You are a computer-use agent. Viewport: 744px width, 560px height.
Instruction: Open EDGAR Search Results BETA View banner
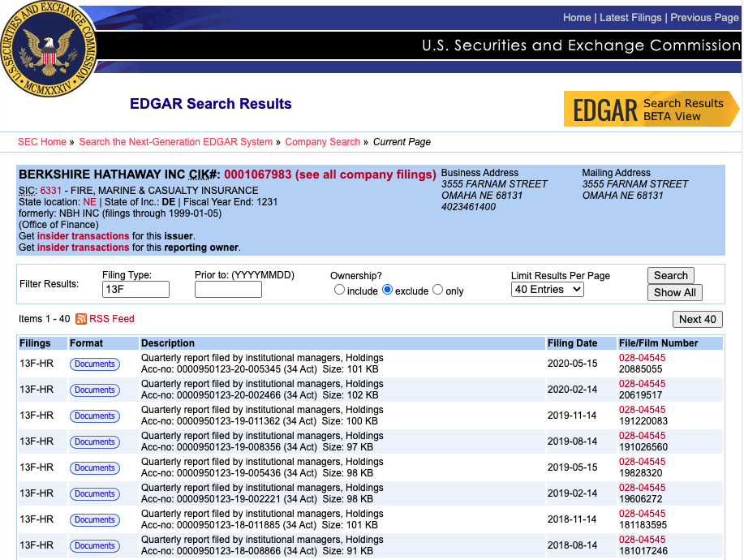coord(651,109)
